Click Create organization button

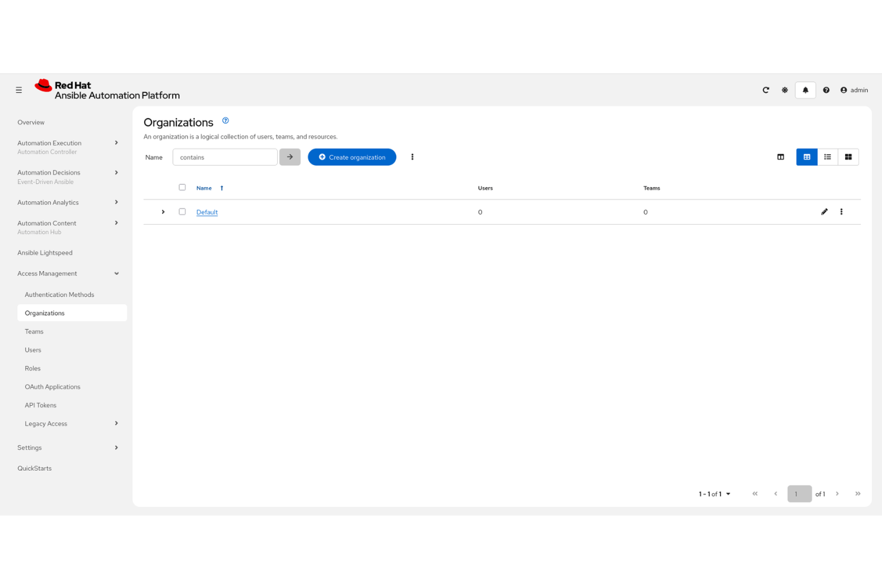click(x=352, y=157)
